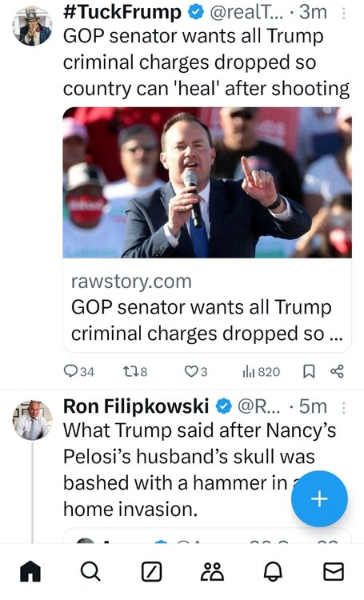Open more options for #TuckFrump post
The image size is (364, 600).
(343, 14)
